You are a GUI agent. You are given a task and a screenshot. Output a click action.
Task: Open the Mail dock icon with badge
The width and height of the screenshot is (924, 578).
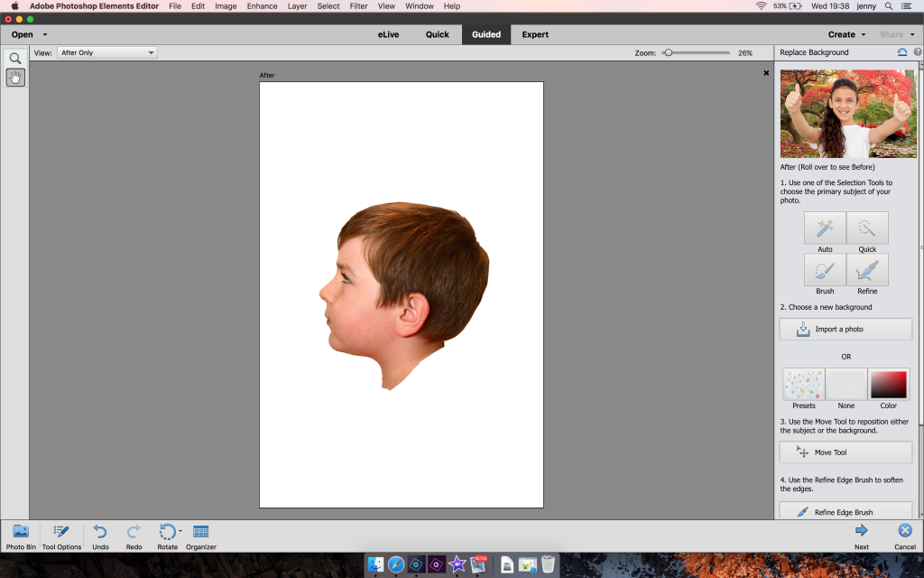478,564
